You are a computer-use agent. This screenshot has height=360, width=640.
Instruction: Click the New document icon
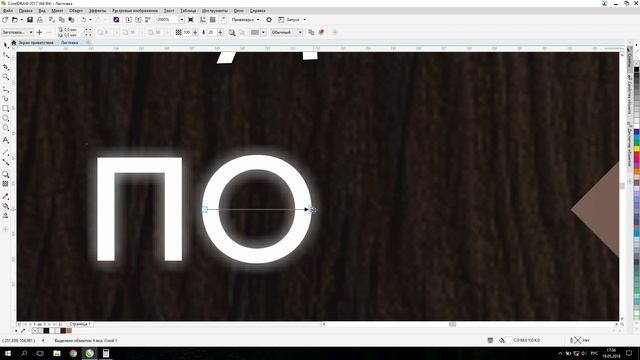5,20
